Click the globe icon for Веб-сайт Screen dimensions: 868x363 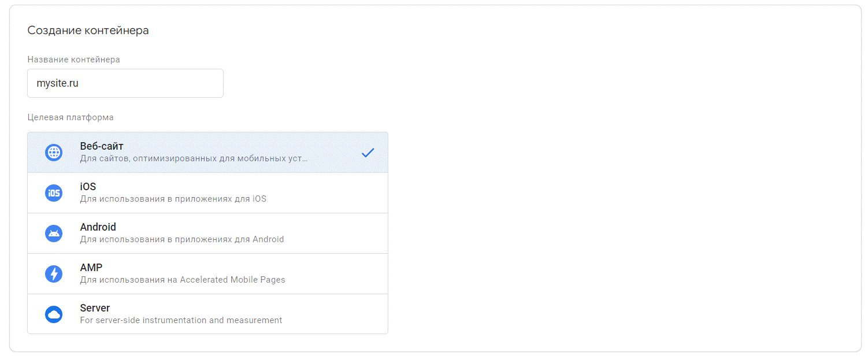[x=54, y=153]
